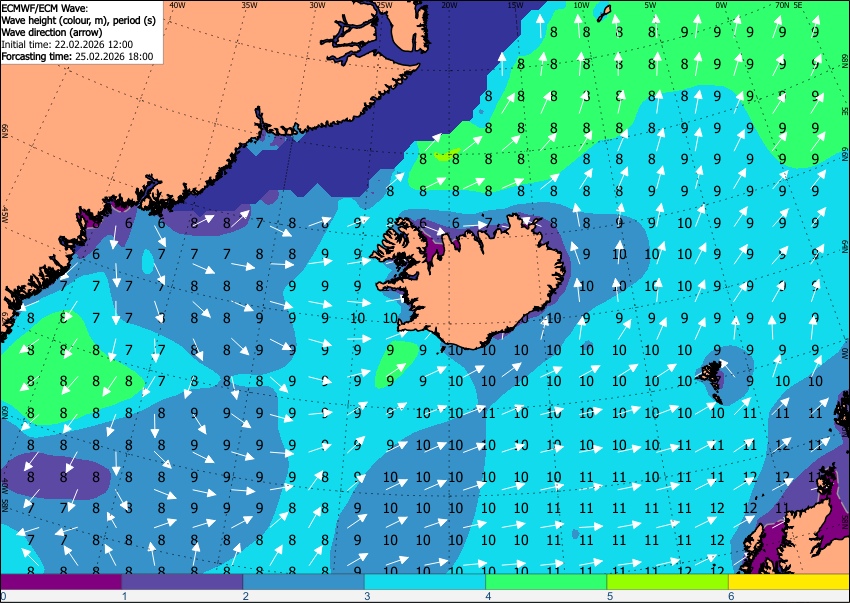This screenshot has width=850, height=603.
Task: Click the legend scale number "5"
Action: [610, 596]
